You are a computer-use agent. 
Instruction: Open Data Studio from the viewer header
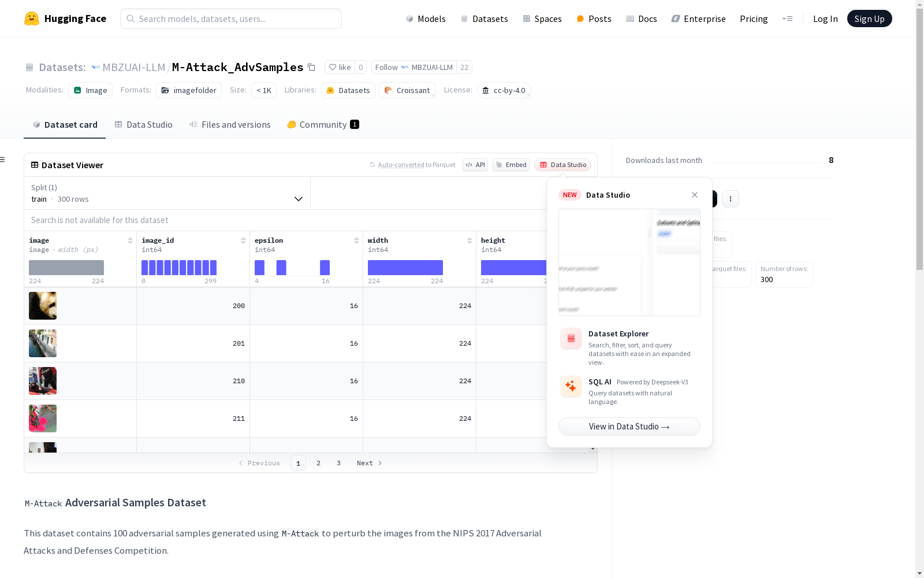[x=563, y=165]
